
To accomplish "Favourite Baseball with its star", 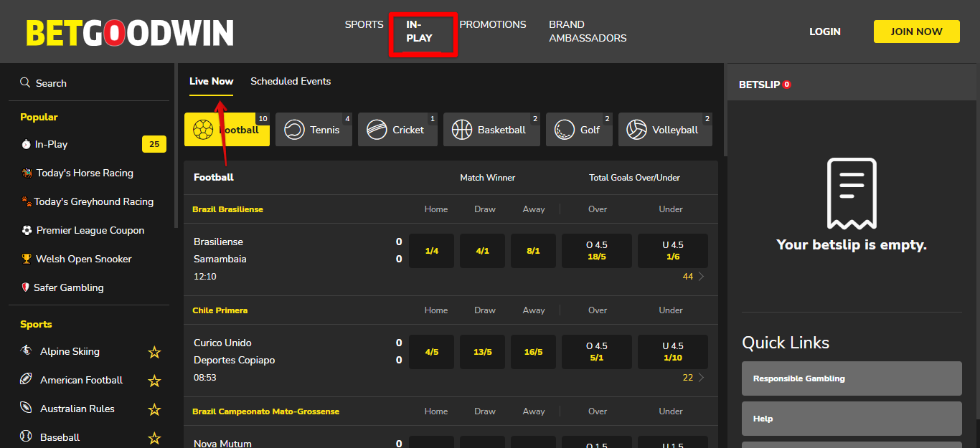I will (154, 437).
